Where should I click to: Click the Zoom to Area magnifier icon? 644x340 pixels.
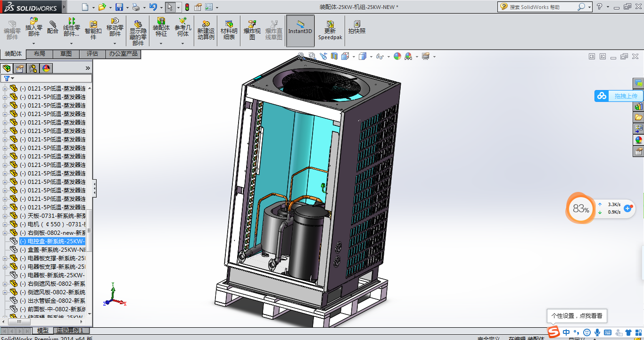point(312,56)
